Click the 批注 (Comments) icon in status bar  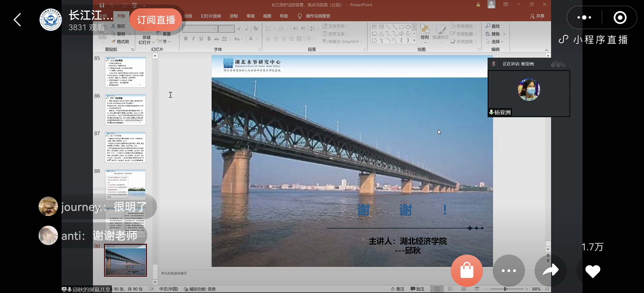point(418,289)
